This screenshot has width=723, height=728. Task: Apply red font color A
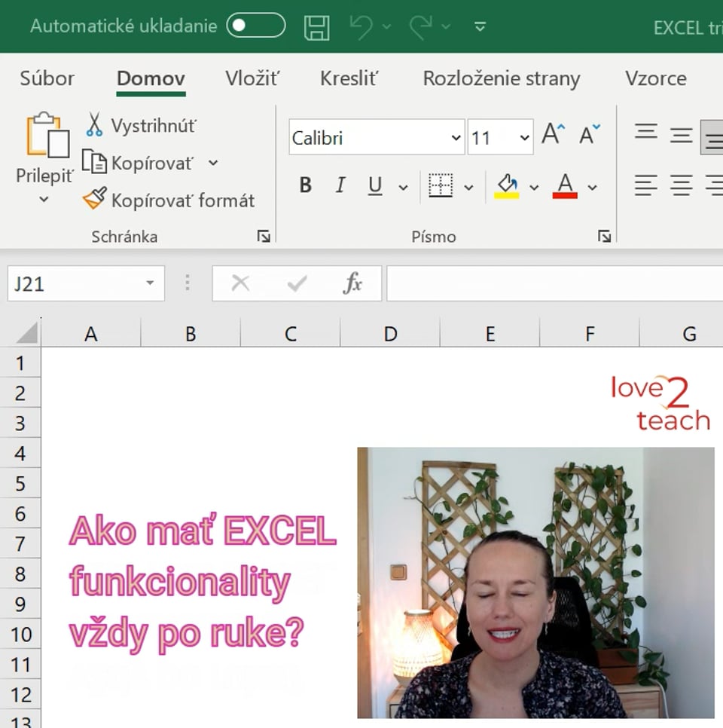point(566,185)
